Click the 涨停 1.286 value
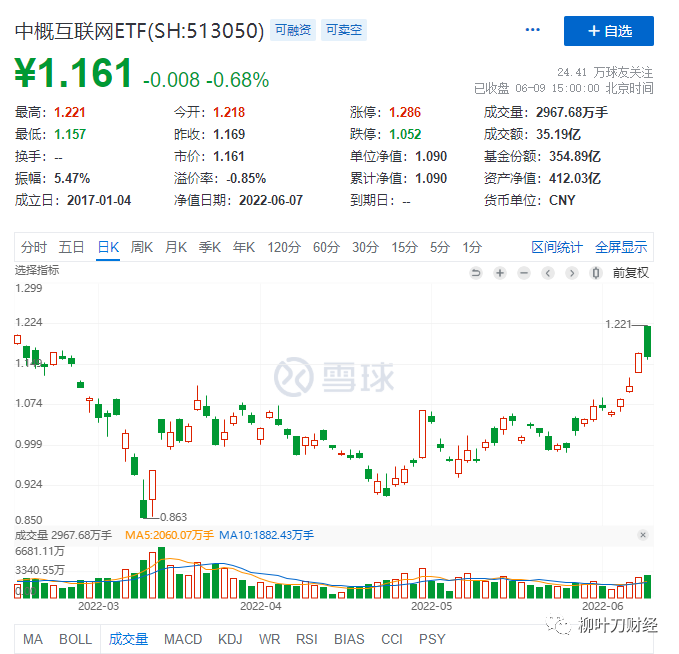Viewport: 679px width, 654px height. pos(405,112)
